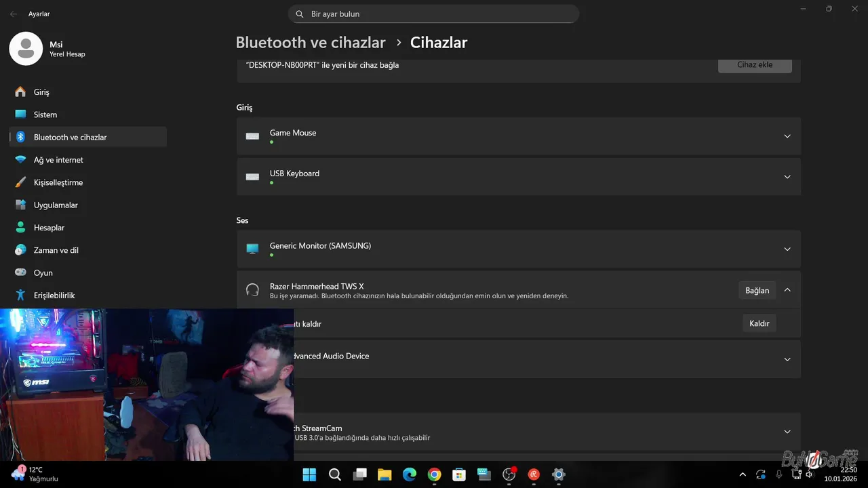The image size is (868, 488).
Task: Open Erişilebilirlik settings
Action: (88, 296)
